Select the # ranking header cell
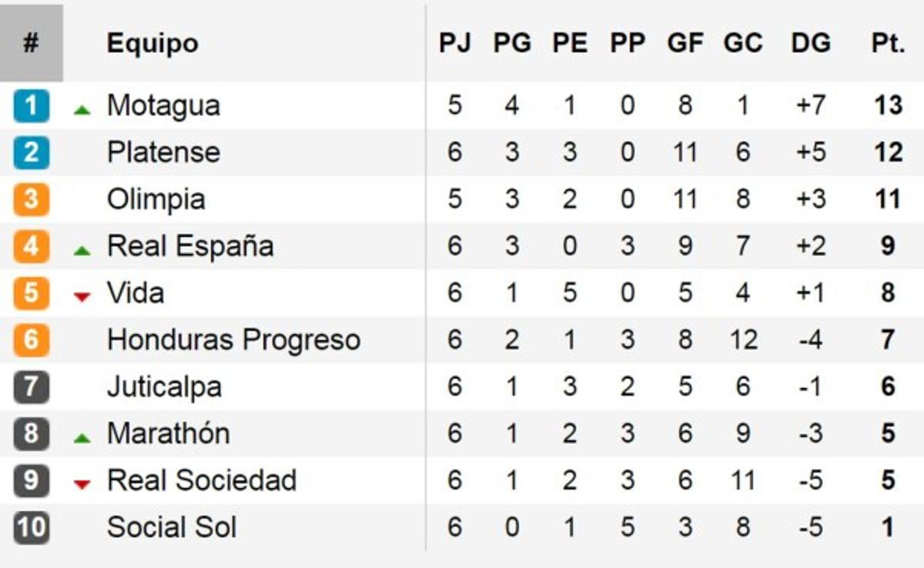The image size is (924, 568). click(31, 43)
